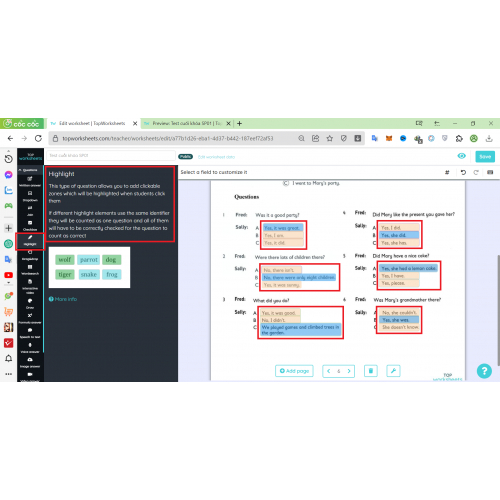Click the Save button

[485, 157]
